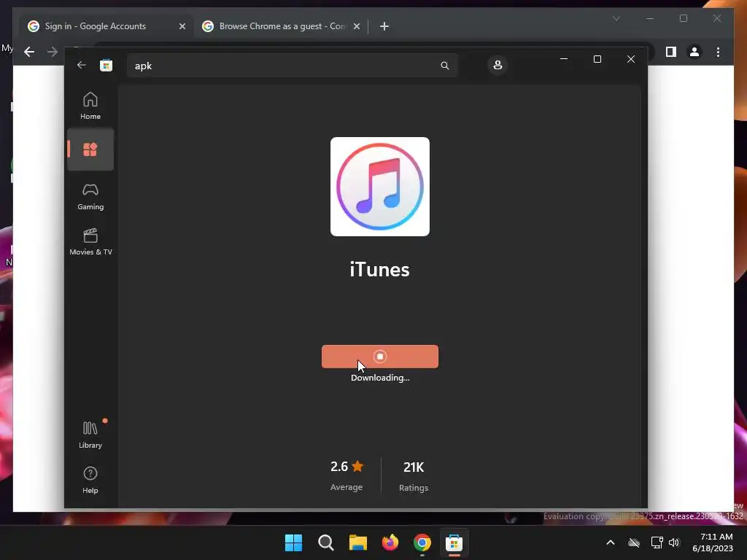This screenshot has height=560, width=747.
Task: Open a new Chrome tab
Action: pos(384,26)
